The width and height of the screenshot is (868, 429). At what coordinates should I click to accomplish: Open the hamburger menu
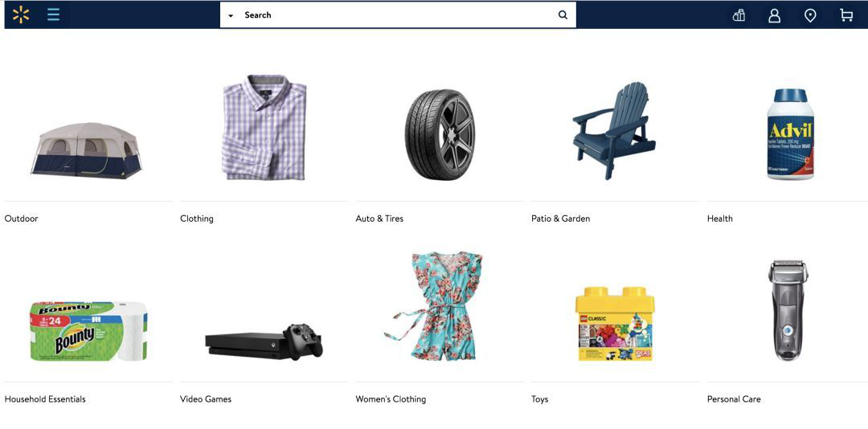click(x=53, y=15)
